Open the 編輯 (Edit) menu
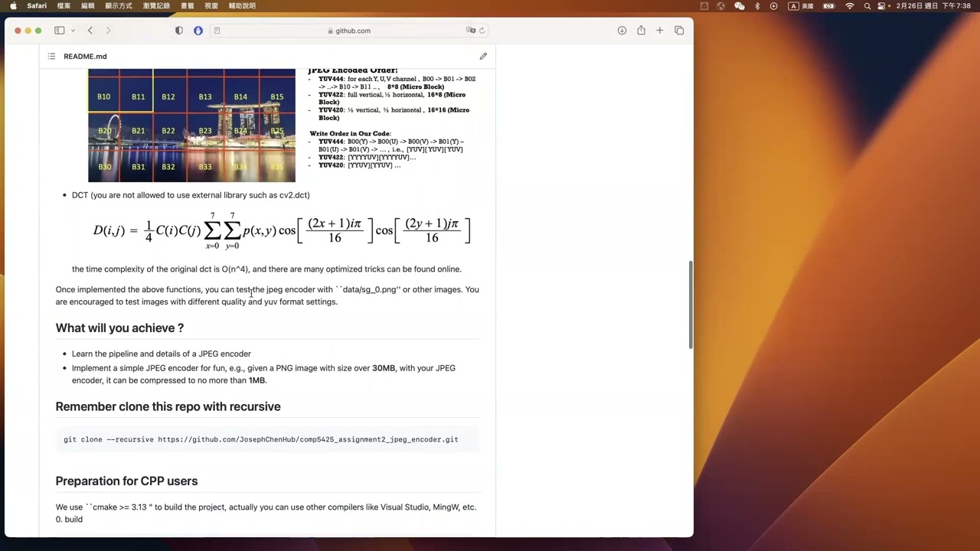Screen dimensions: 980x551 (x=88, y=6)
